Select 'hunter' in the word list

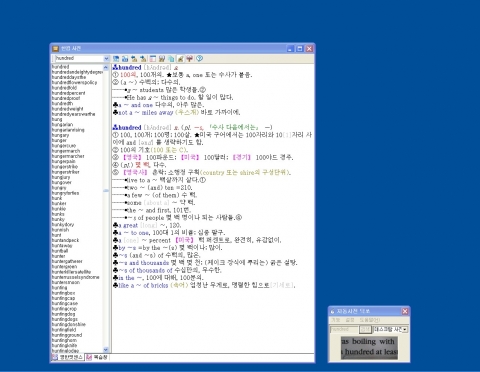59,256
